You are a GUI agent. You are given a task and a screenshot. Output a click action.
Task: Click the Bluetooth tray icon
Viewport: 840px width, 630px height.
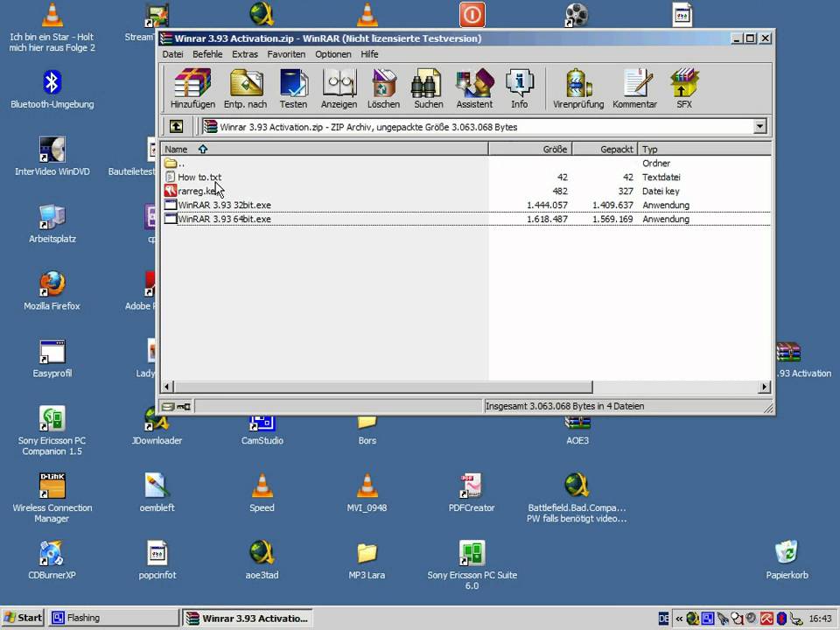(781, 619)
